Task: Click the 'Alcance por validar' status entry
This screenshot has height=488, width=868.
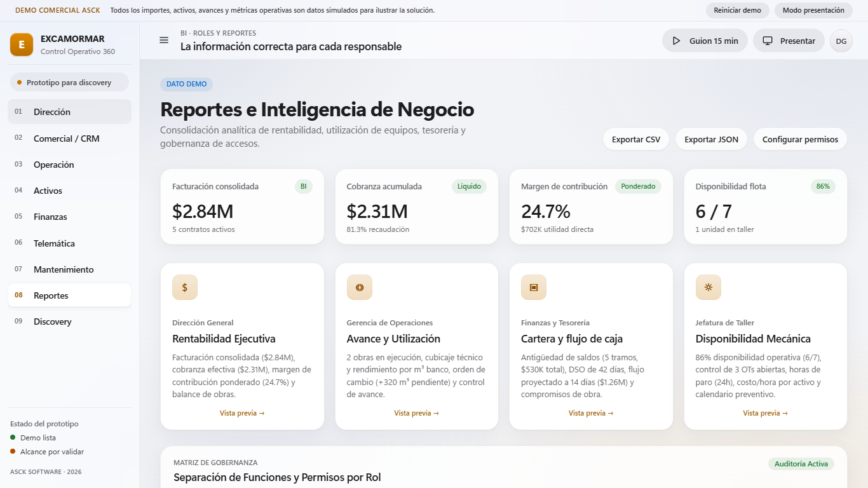Action: pyautogui.click(x=47, y=452)
